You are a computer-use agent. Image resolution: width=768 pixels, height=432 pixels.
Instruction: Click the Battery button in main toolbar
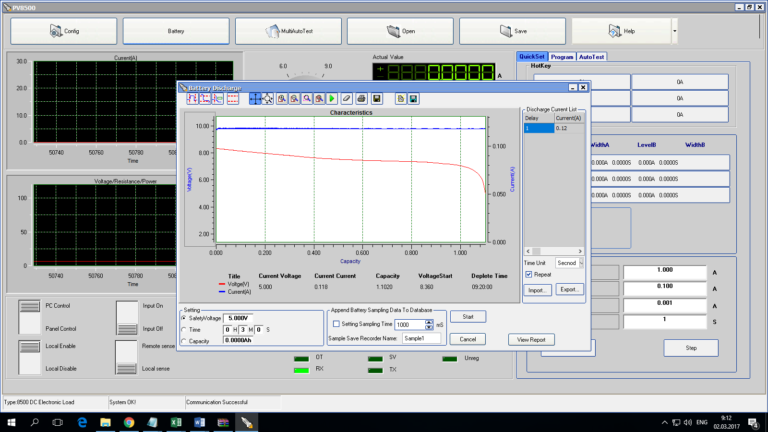[x=176, y=31]
